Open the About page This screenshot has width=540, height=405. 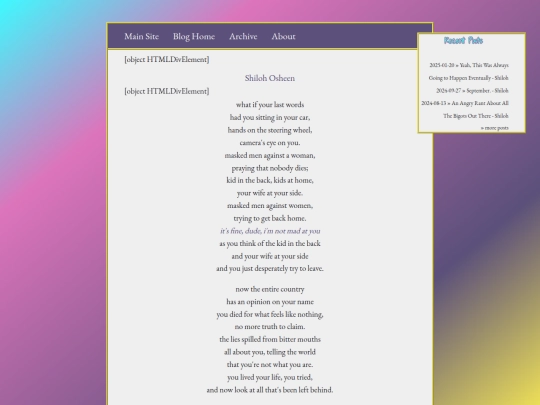click(x=283, y=37)
